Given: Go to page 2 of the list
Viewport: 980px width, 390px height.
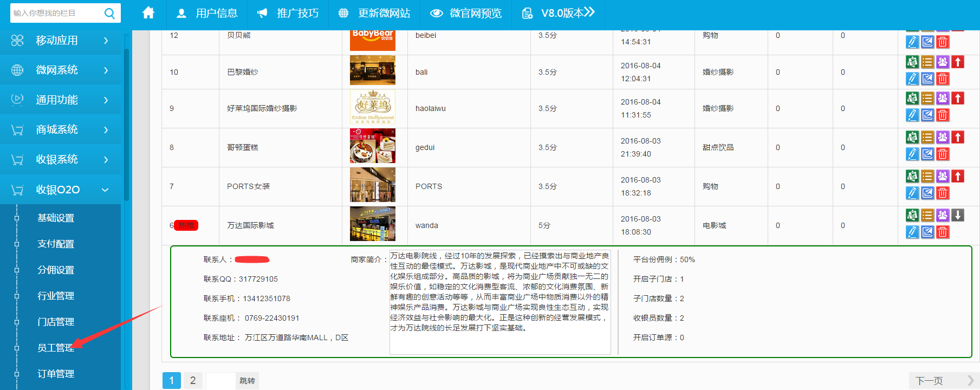Looking at the screenshot, I should [x=192, y=381].
